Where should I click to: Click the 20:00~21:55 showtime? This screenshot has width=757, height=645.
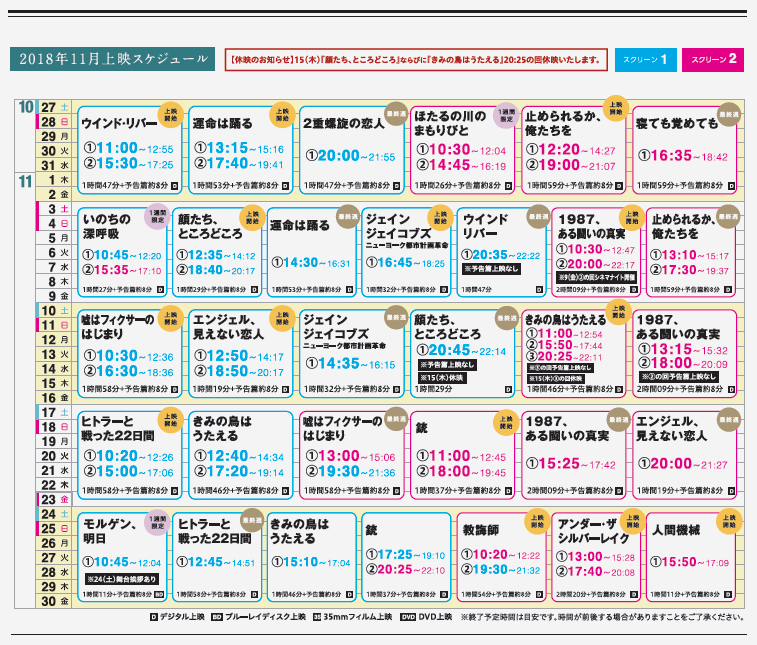[x=350, y=155]
